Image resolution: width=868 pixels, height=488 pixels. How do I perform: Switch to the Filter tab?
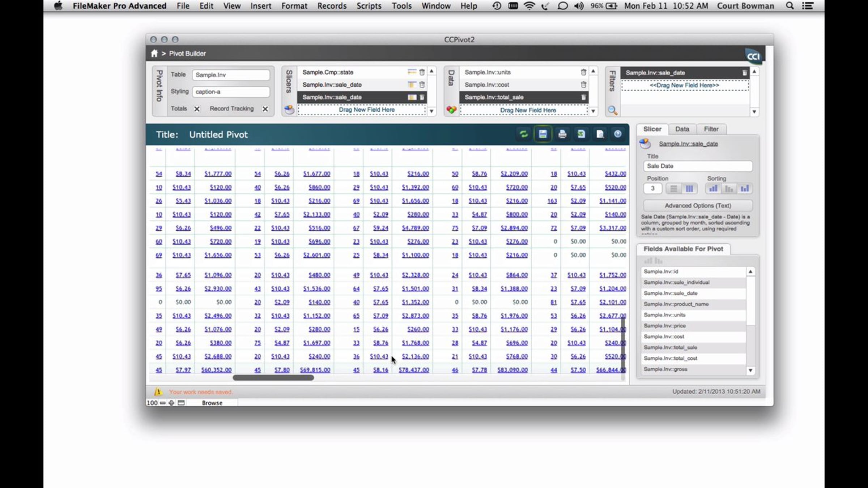(x=711, y=129)
